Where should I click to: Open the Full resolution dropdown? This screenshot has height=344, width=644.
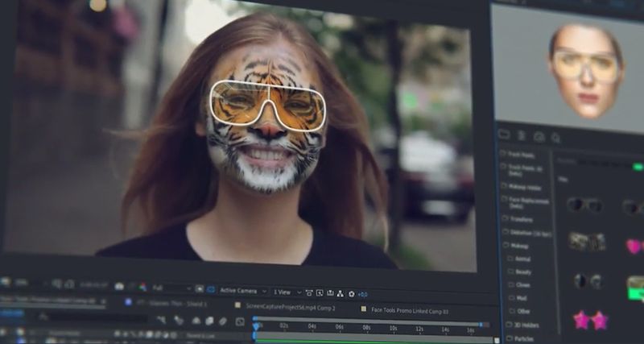coord(171,288)
